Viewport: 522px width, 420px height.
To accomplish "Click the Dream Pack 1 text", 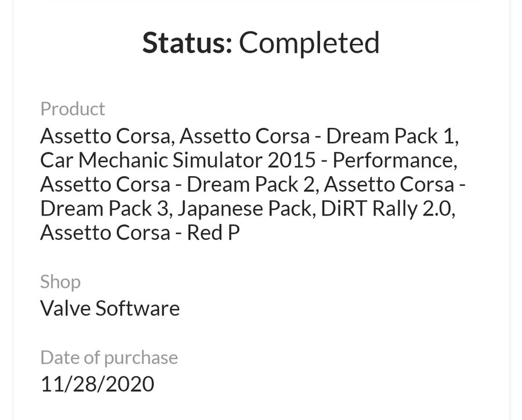I will (391, 136).
